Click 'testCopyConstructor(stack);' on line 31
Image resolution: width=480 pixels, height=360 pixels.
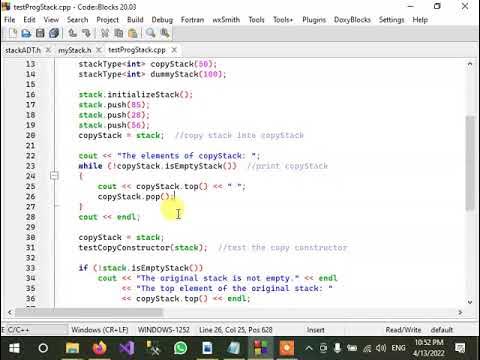pos(143,247)
